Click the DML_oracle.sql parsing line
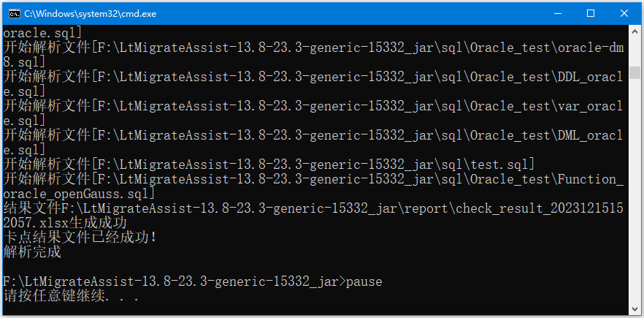 pyautogui.click(x=313, y=143)
